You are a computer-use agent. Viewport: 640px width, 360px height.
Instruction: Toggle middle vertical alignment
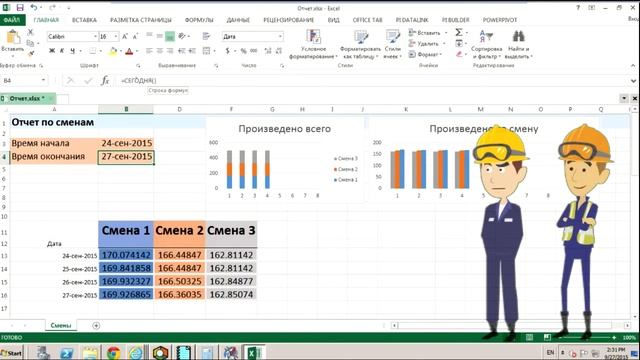tap(160, 36)
